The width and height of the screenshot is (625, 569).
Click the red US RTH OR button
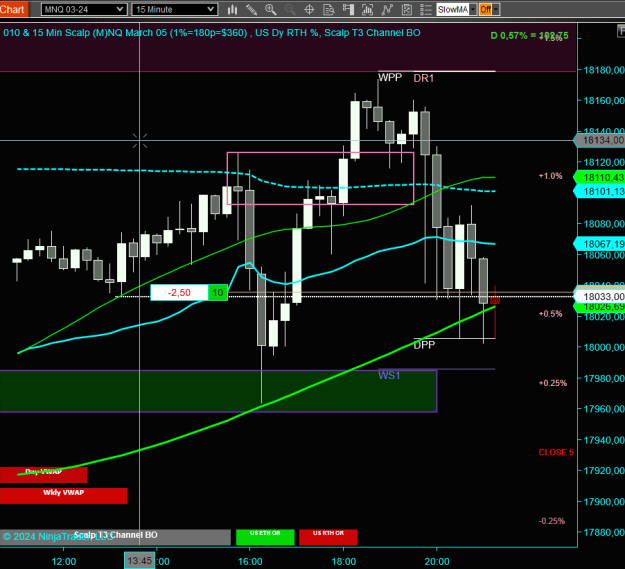tap(328, 537)
